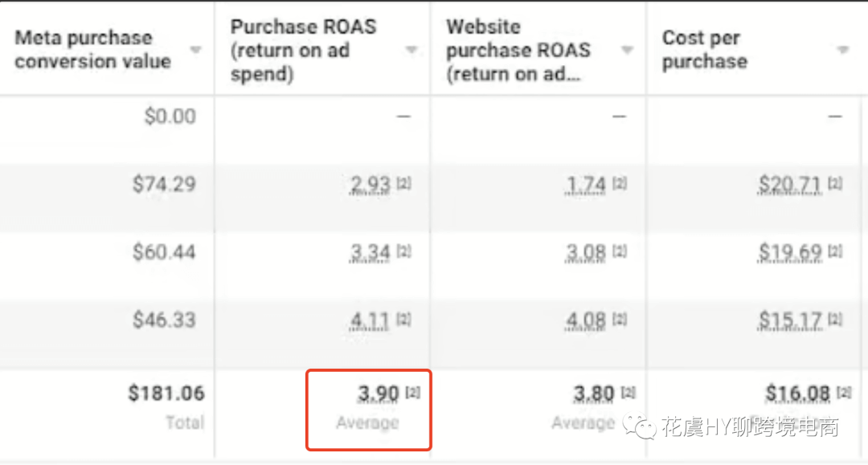Click the 3.08 website purchase ROAS value
This screenshot has width=868, height=465.
click(586, 253)
